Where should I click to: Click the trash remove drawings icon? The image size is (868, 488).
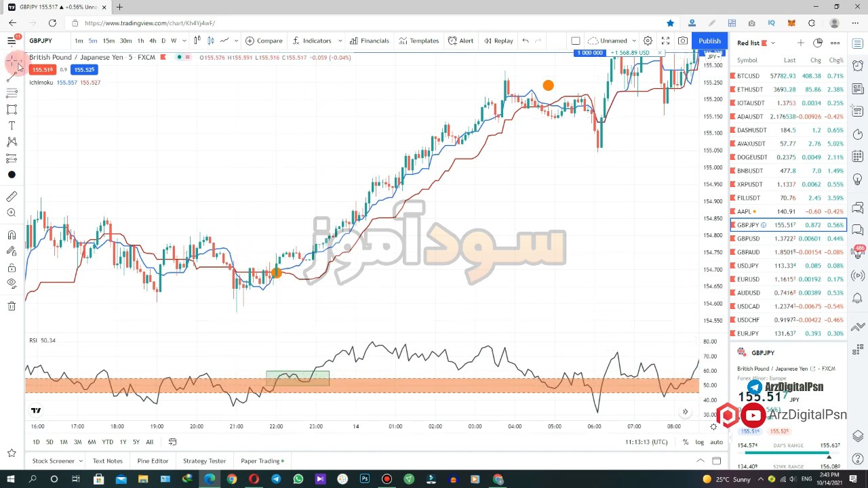pyautogui.click(x=12, y=306)
